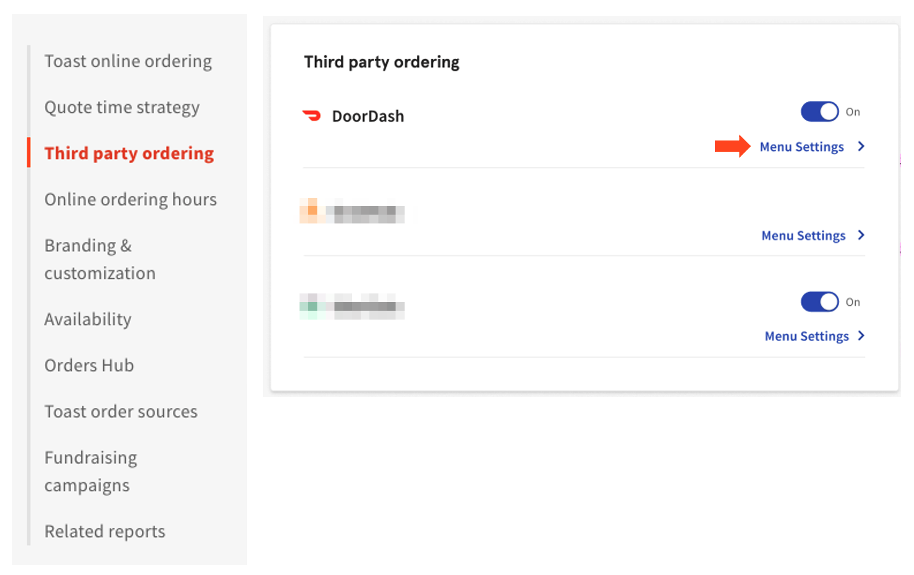Open Menu Settings for second provider
914x575 pixels.
[x=803, y=236]
